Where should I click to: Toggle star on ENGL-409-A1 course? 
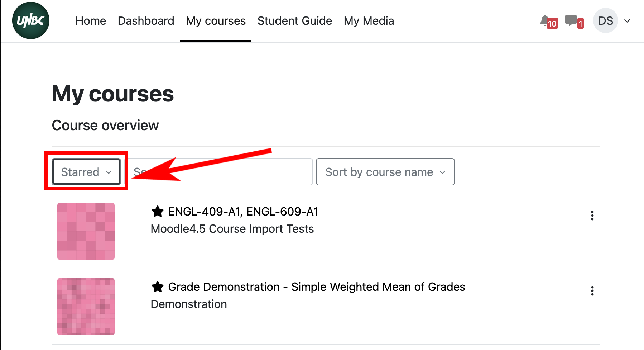[x=158, y=212]
